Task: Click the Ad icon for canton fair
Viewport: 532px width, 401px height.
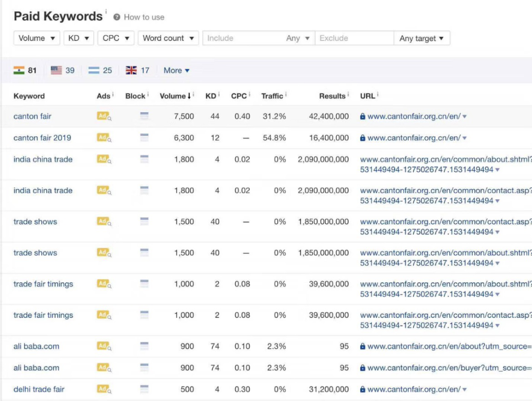Action: pyautogui.click(x=104, y=116)
